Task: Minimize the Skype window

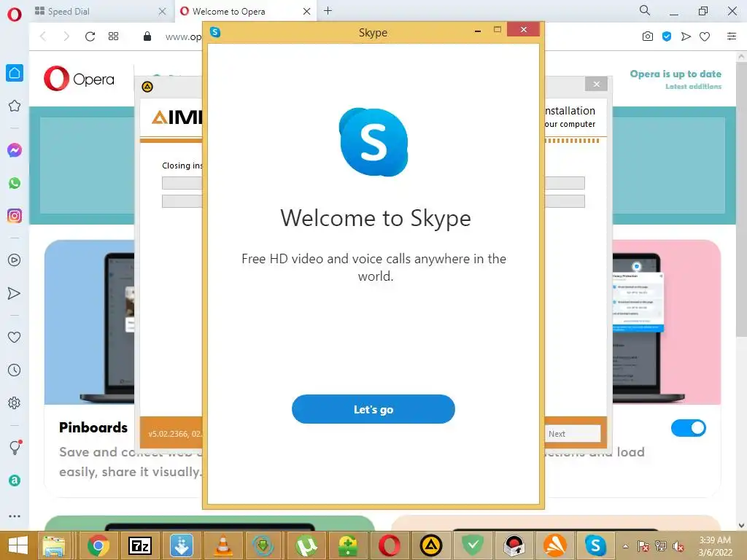Action: (478, 31)
